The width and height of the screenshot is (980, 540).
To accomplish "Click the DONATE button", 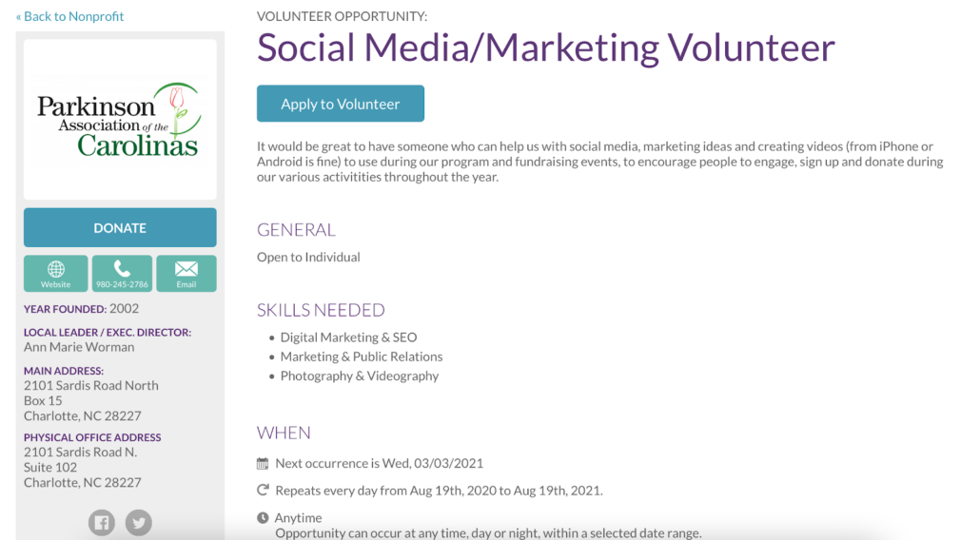I will 120,228.
